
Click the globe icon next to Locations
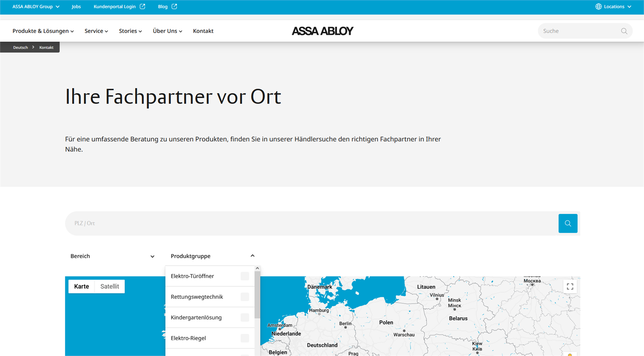pyautogui.click(x=598, y=7)
